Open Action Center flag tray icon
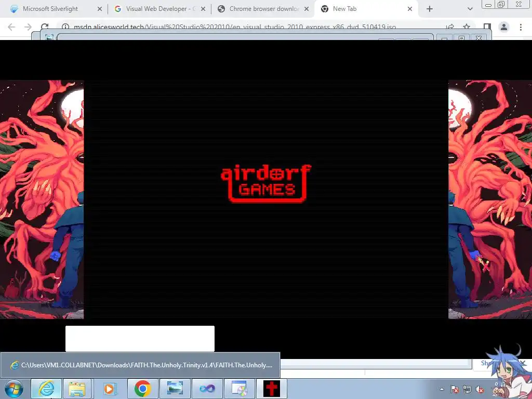This screenshot has height=399, width=532. point(455,390)
